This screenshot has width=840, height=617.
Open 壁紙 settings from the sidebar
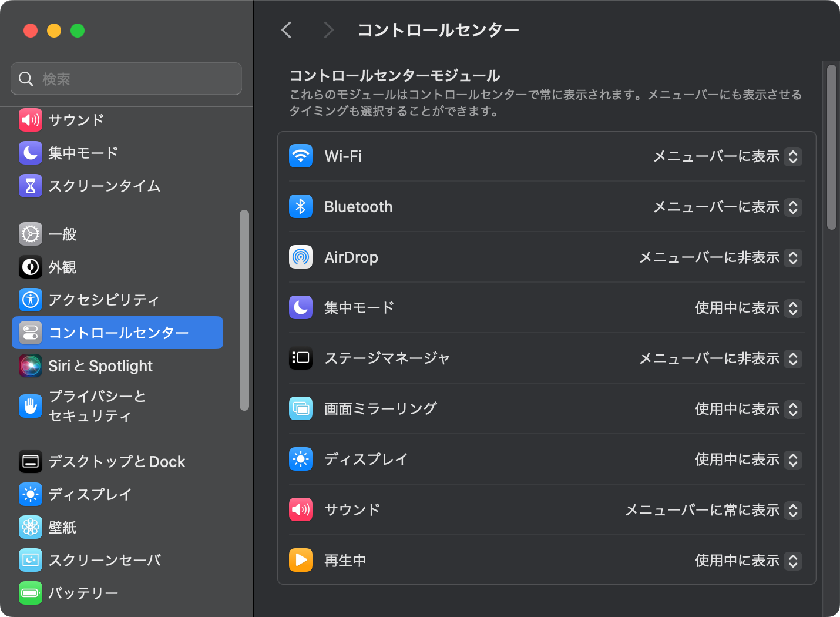click(x=62, y=527)
